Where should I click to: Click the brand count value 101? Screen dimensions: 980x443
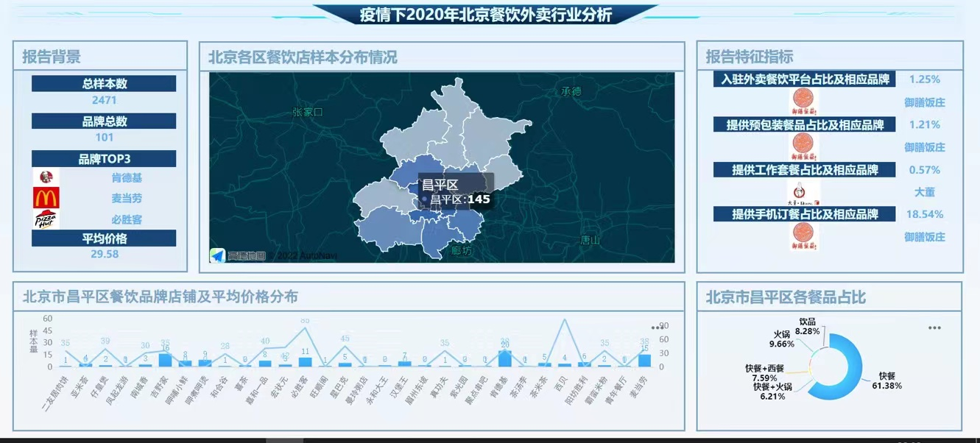pos(104,137)
